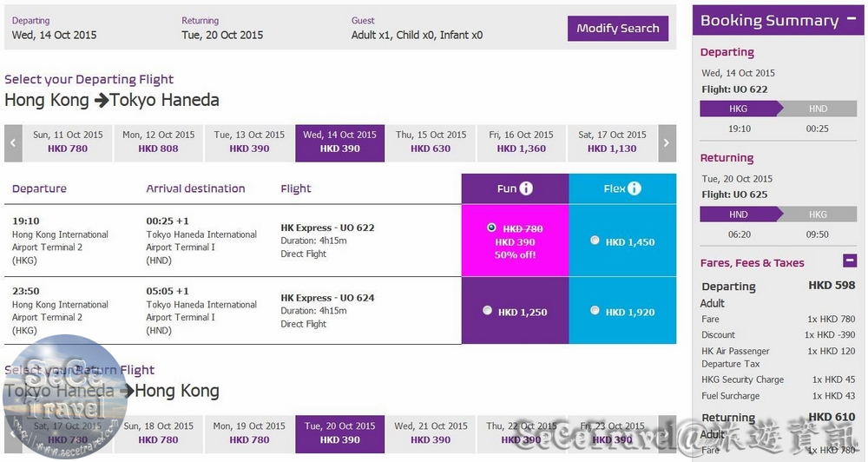Click the Departing HKD 598 total
Viewport: 868px width, 462px height.
(x=779, y=286)
